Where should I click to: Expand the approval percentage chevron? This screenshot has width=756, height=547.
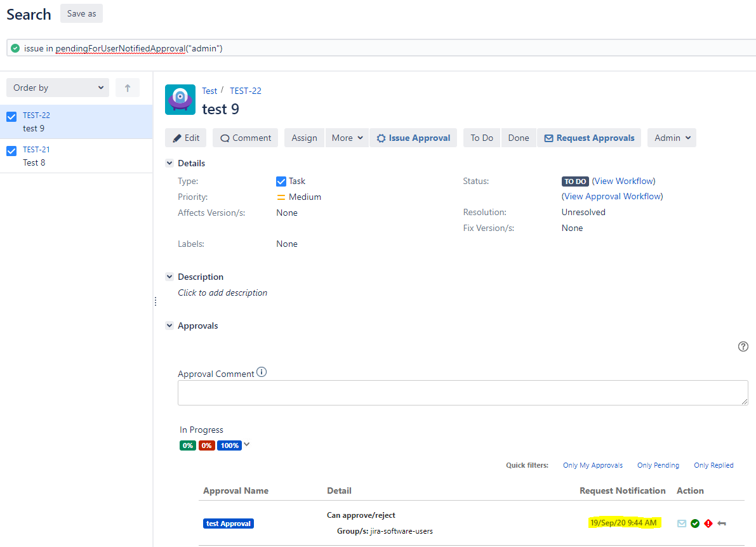247,444
